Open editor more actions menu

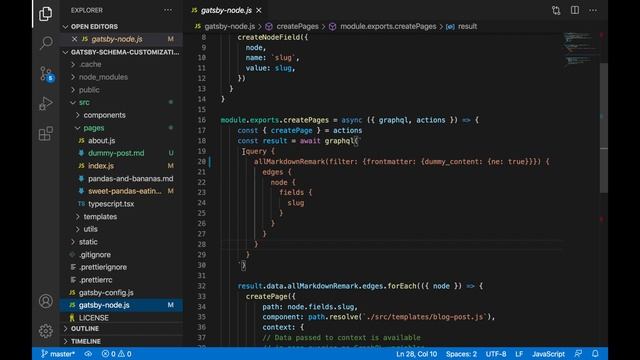click(x=593, y=10)
